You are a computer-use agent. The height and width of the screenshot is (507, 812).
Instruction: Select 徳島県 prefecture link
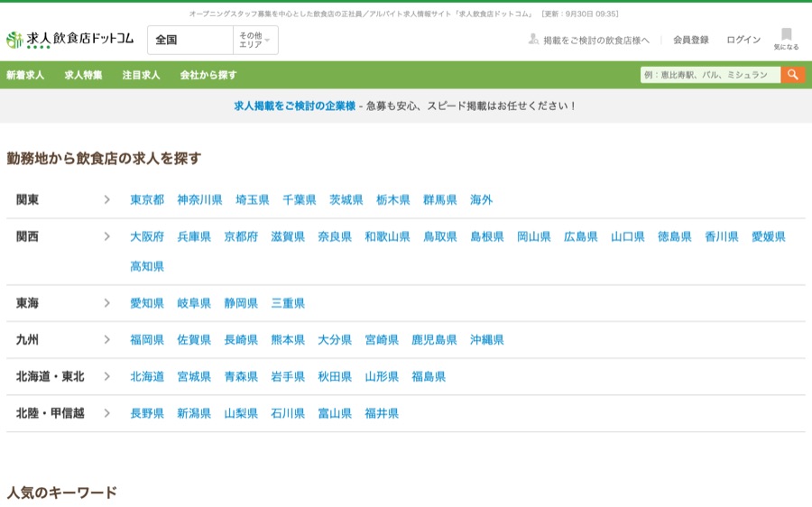click(x=675, y=236)
